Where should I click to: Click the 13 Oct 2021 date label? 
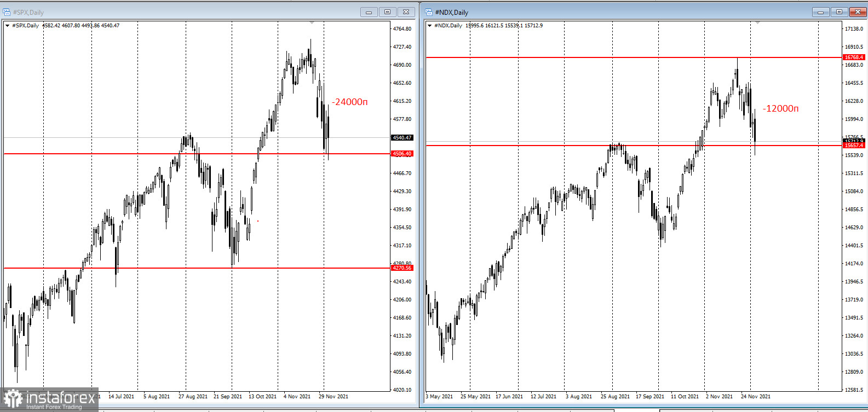(263, 397)
